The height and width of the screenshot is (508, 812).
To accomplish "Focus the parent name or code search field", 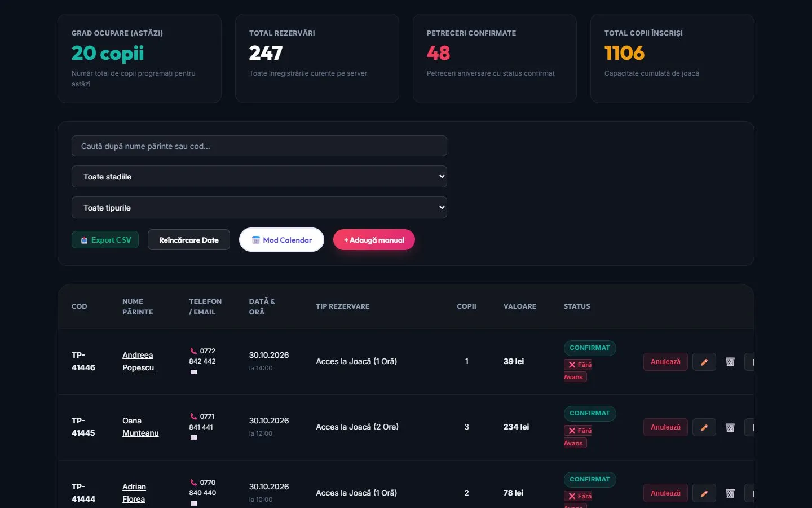I will coord(259,146).
